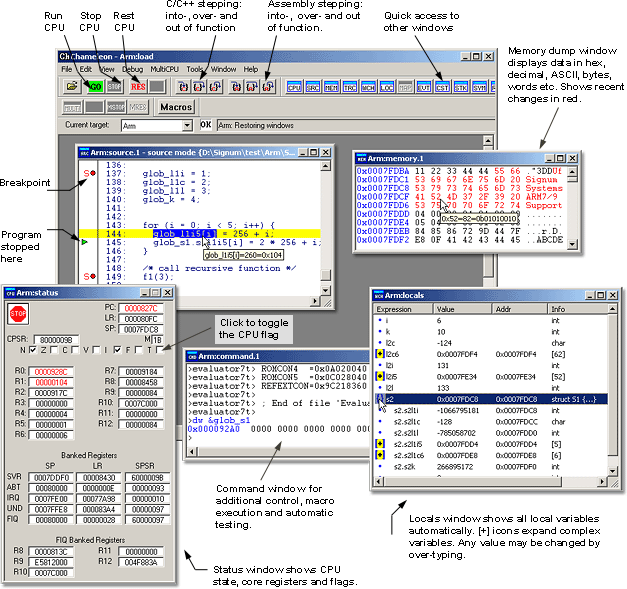Open the Window menu
The image size is (627, 589).
[x=224, y=69]
